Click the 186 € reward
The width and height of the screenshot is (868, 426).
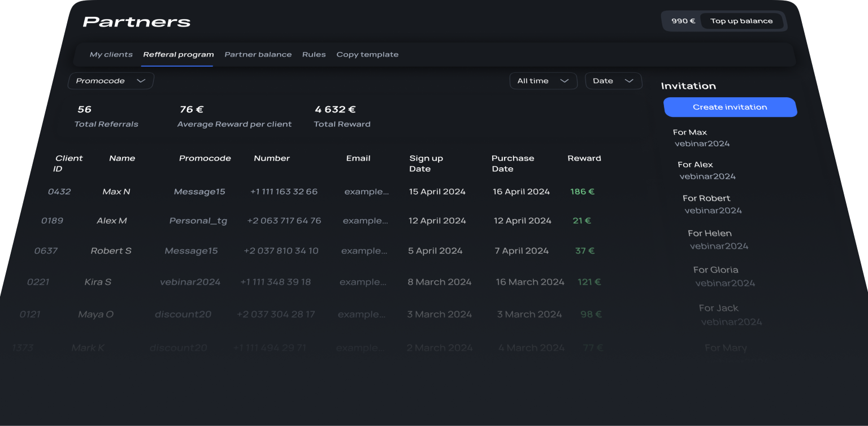(582, 192)
